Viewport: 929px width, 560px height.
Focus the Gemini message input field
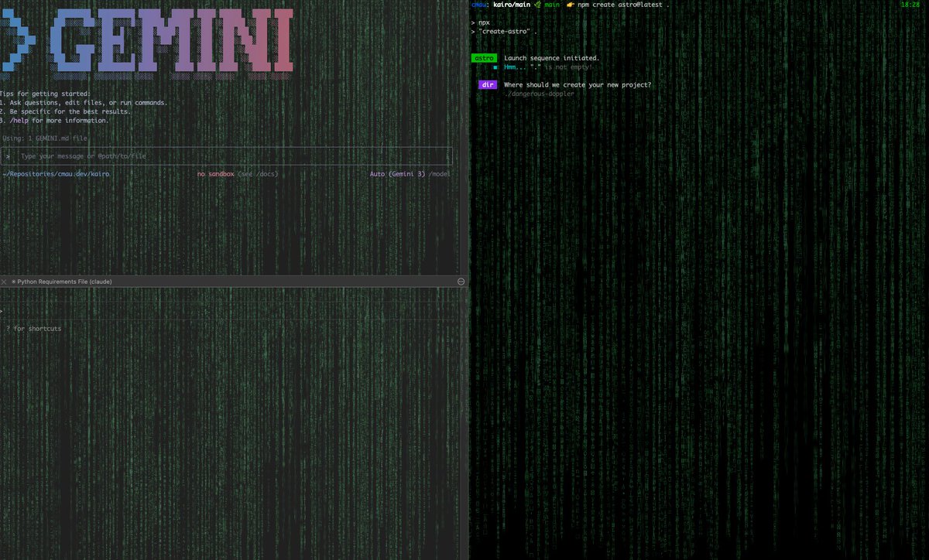coord(227,156)
